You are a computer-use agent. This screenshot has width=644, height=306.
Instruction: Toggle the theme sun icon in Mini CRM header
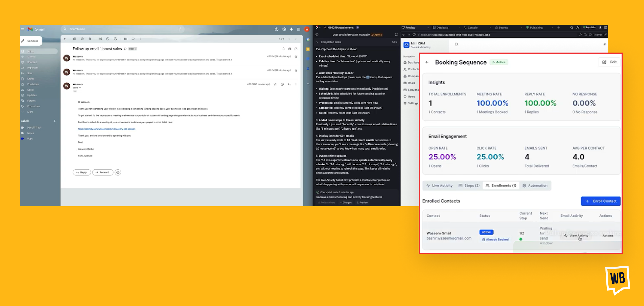(x=605, y=44)
